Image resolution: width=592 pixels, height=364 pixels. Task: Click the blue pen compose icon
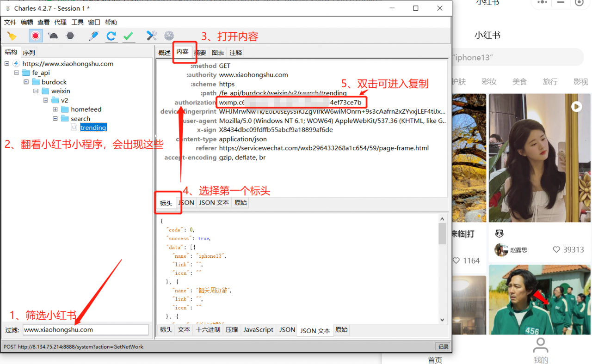tap(93, 36)
